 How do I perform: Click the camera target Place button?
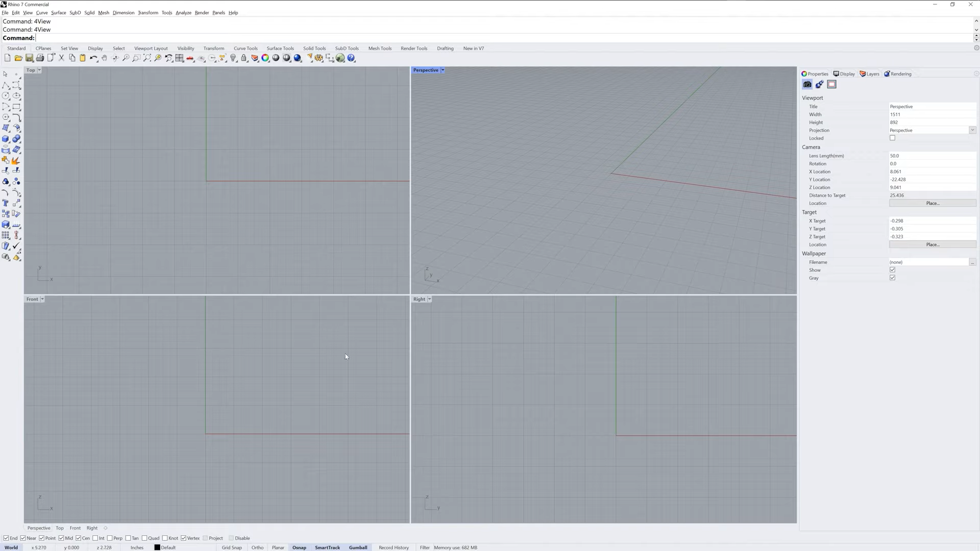pyautogui.click(x=933, y=244)
